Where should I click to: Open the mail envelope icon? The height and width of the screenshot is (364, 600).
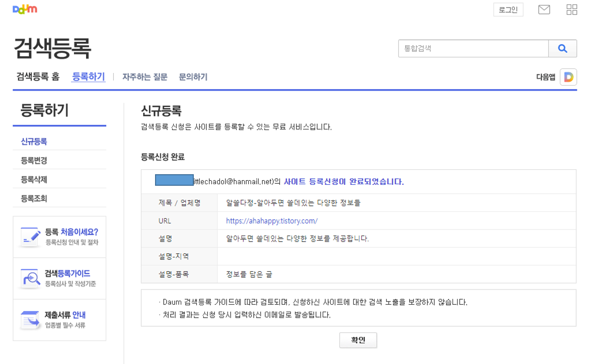pos(544,10)
